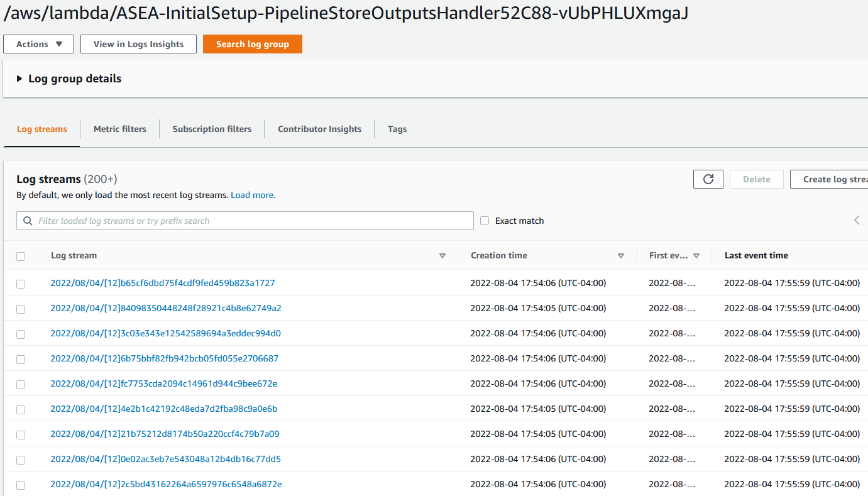Click the log stream filter input field
868x496 pixels.
245,220
